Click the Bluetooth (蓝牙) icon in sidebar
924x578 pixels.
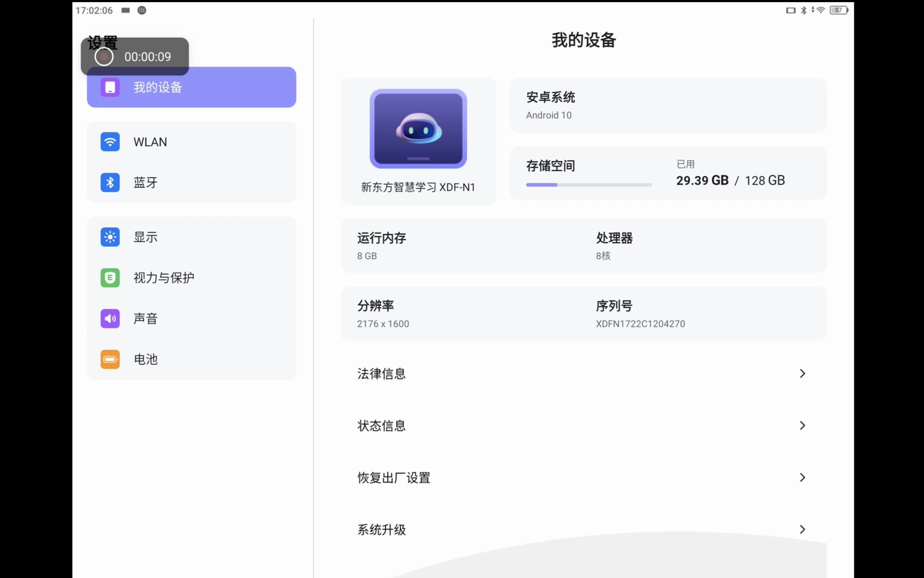click(x=110, y=182)
